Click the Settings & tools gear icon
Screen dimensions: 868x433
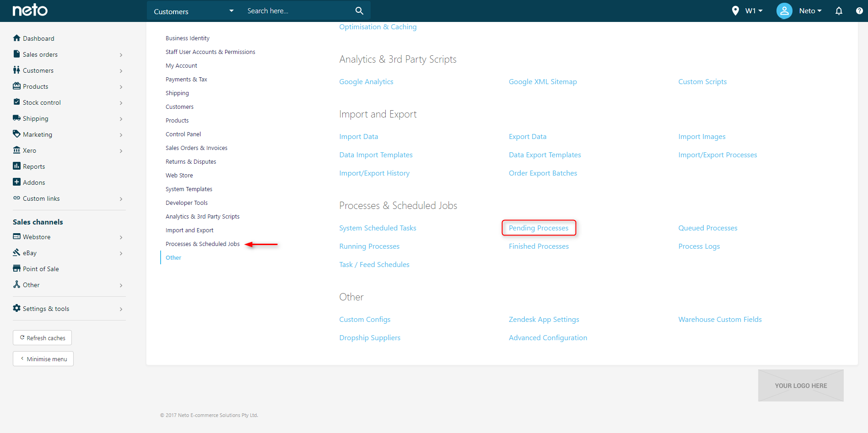coord(17,308)
